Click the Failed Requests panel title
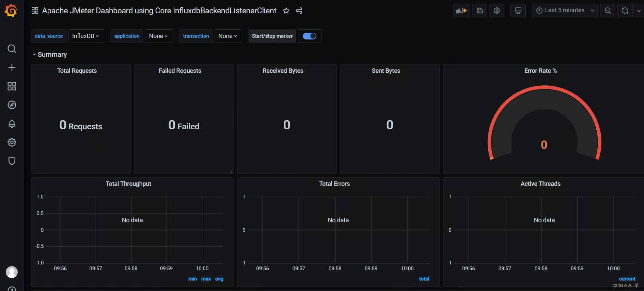This screenshot has height=291, width=644. coord(180,71)
